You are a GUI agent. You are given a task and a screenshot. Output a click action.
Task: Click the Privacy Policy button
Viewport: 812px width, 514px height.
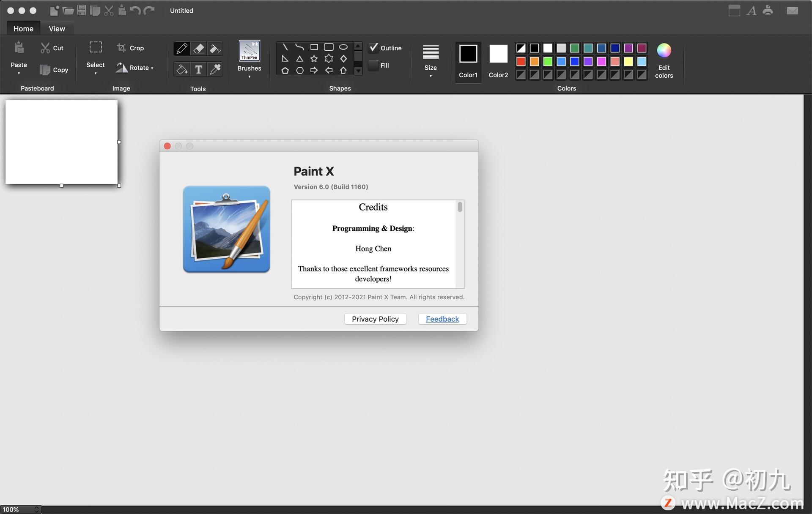click(x=375, y=319)
